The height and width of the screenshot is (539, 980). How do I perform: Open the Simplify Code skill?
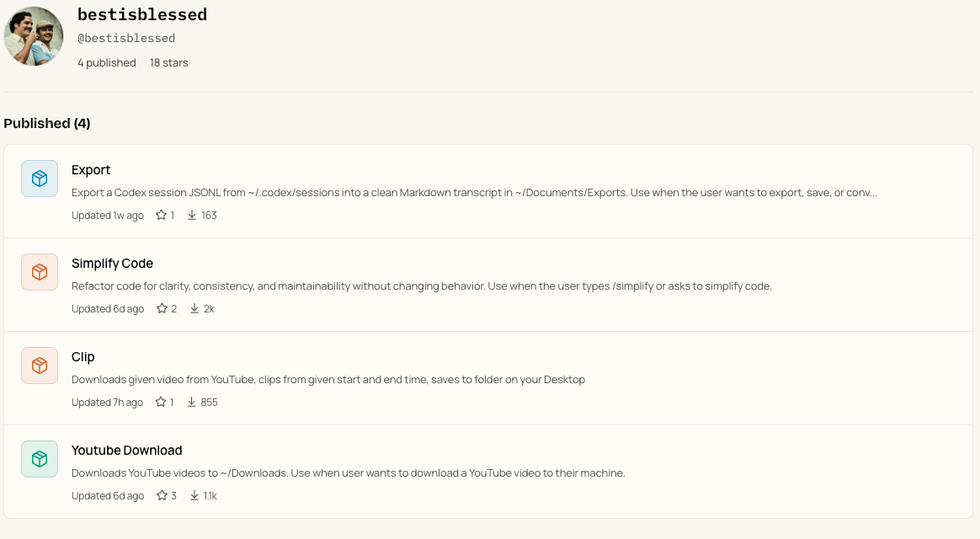point(112,264)
